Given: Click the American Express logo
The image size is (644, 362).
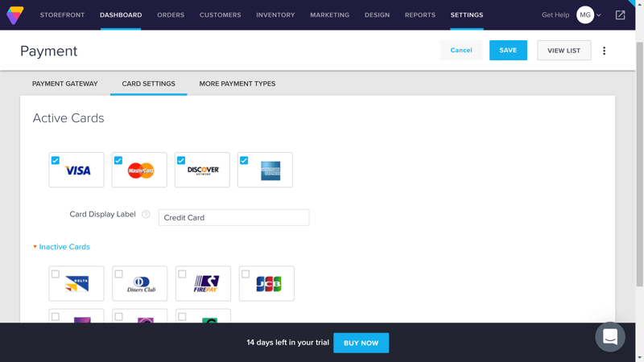Looking at the screenshot, I should coord(270,171).
